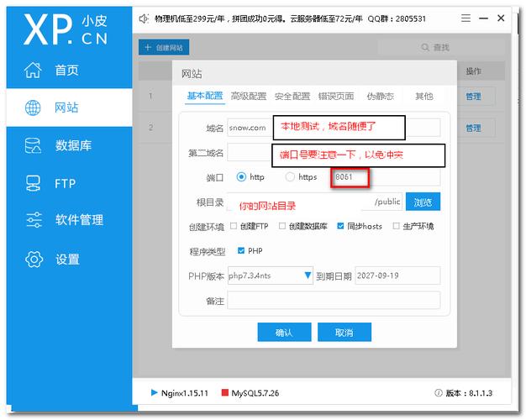The image size is (526, 420).
Task: Click the Nginx1.15.11 status text
Action: [185, 393]
